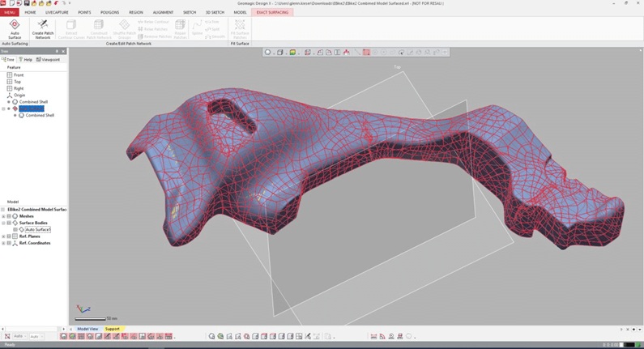The image size is (644, 349).
Task: Click the save icon in the quick access bar
Action: click(x=27, y=3)
